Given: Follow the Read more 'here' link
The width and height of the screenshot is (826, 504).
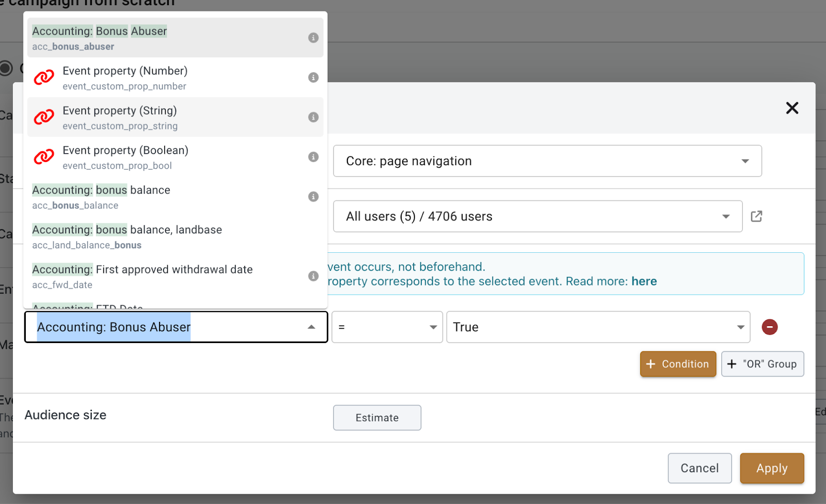Looking at the screenshot, I should [644, 281].
